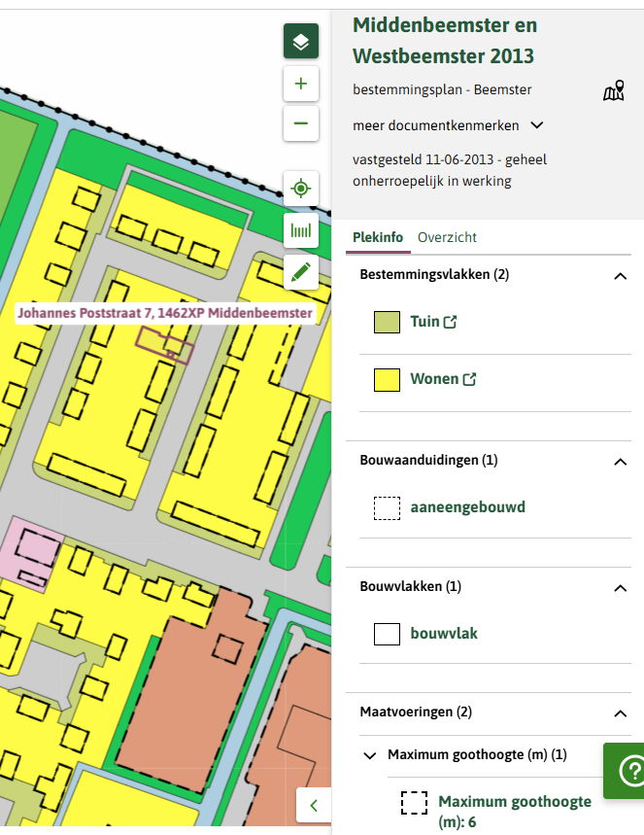Switch to the Overzicht tab

[447, 238]
